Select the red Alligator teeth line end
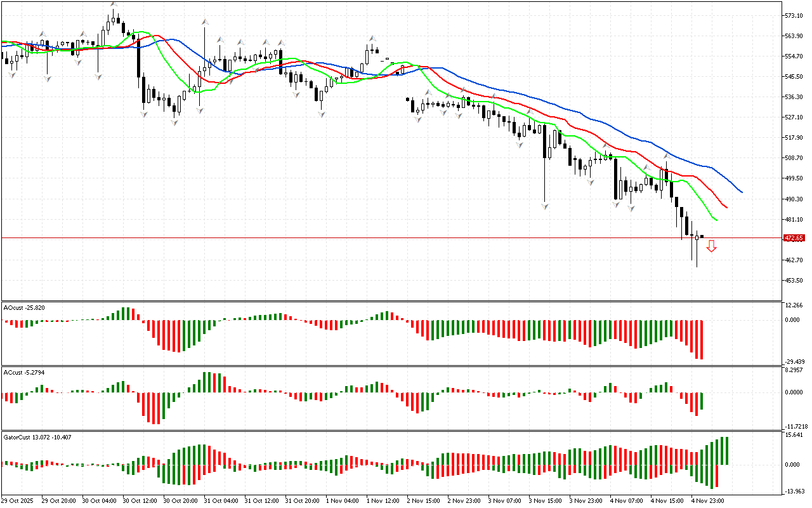The height and width of the screenshot is (508, 812). pos(726,207)
